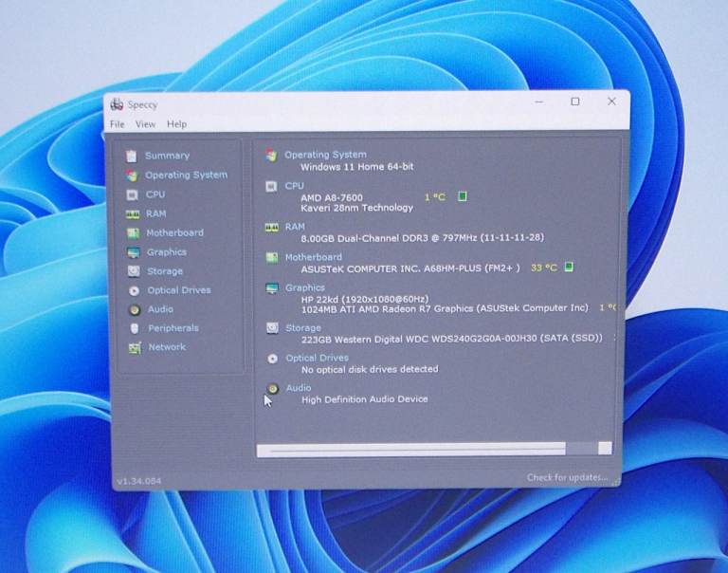Viewport: 728px width, 573px height.
Task: Click 'High Definition Audio Device' text
Action: [365, 399]
